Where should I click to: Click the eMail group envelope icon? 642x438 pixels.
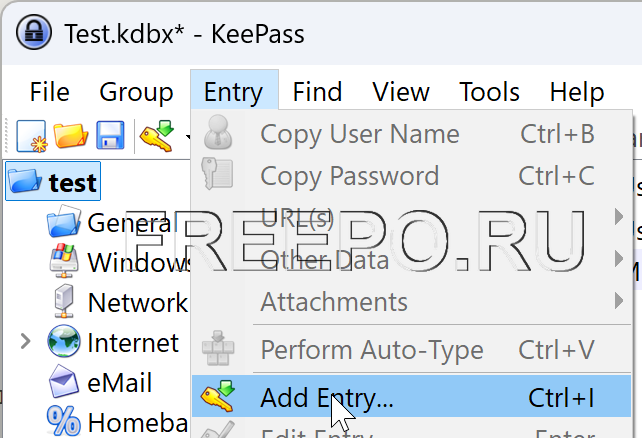tap(63, 382)
